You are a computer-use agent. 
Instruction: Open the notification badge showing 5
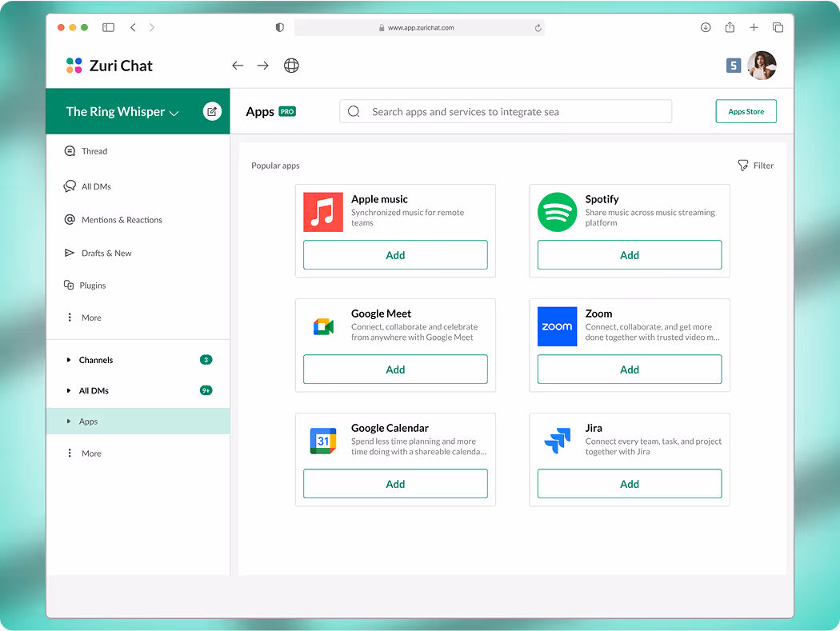(x=734, y=66)
